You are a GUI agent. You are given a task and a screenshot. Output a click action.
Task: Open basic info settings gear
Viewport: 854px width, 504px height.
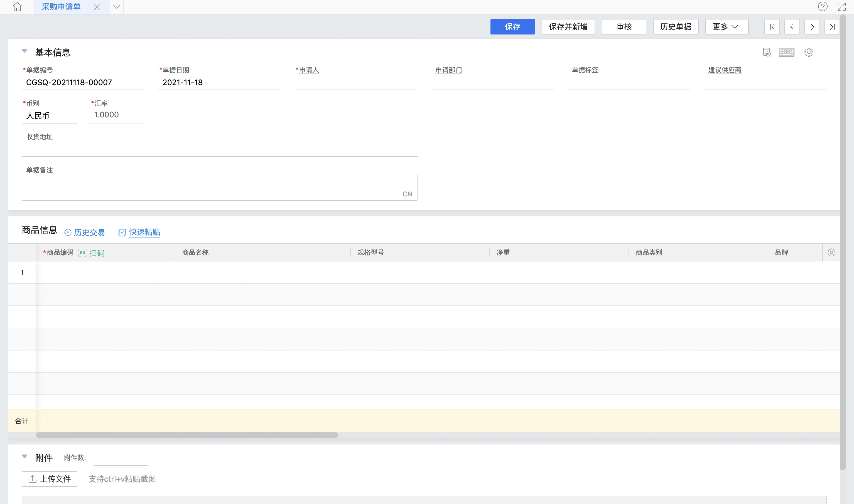point(808,52)
